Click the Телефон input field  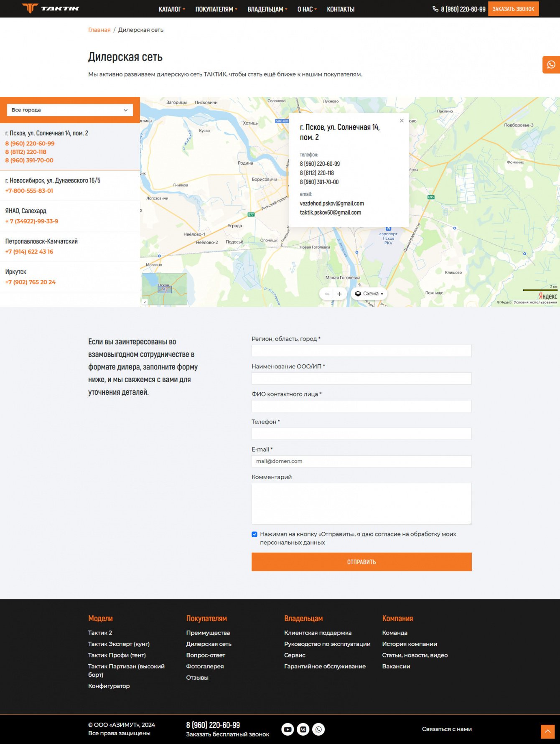coord(361,434)
